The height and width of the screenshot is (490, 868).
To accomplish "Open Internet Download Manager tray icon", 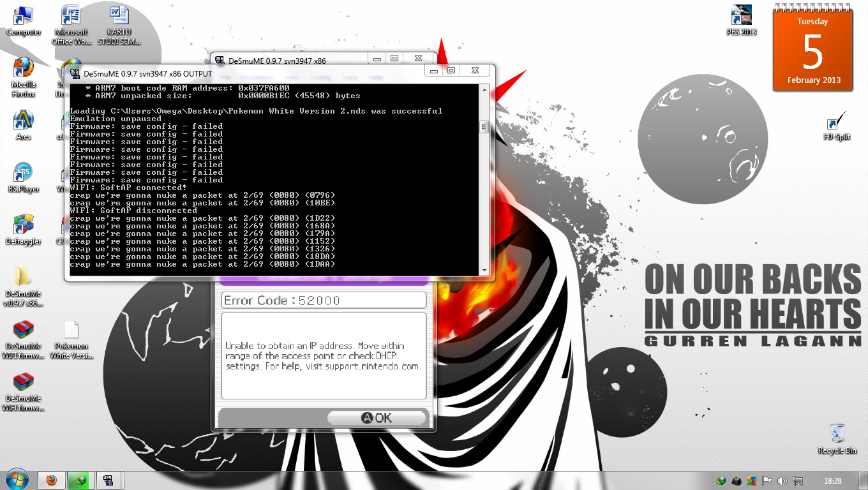I will [x=721, y=481].
